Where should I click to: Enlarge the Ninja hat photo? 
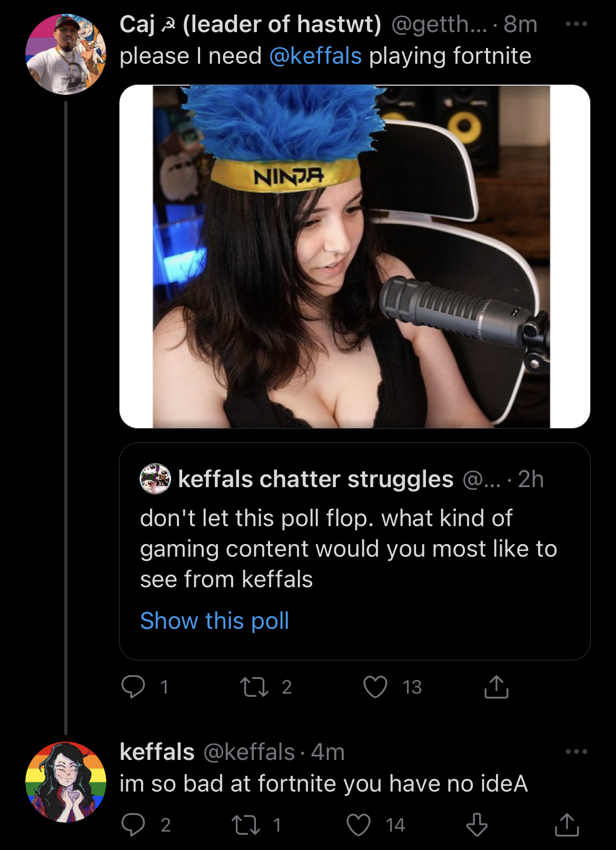(355, 256)
